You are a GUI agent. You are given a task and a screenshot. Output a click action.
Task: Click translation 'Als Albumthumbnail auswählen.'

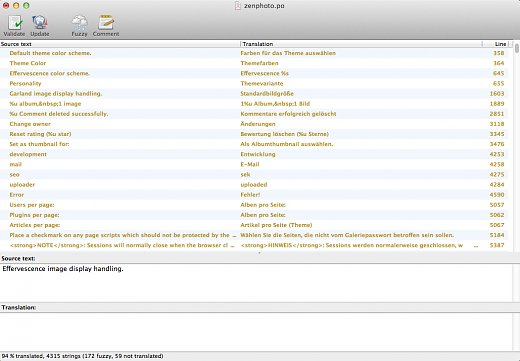[x=287, y=144]
